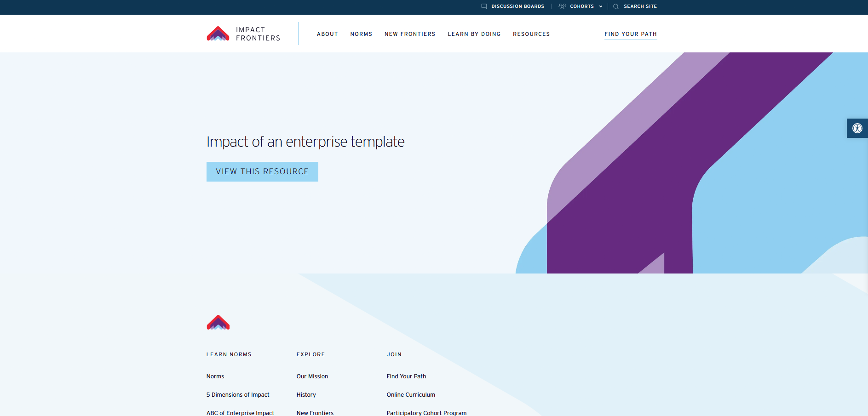Open Discussion Boards link
Image resolution: width=868 pixels, height=416 pixels.
click(x=517, y=6)
